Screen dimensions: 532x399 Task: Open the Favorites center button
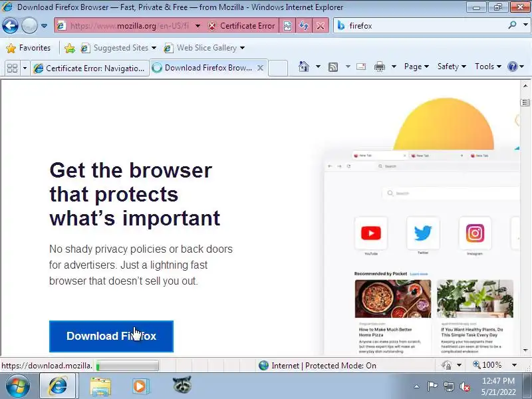click(x=29, y=48)
